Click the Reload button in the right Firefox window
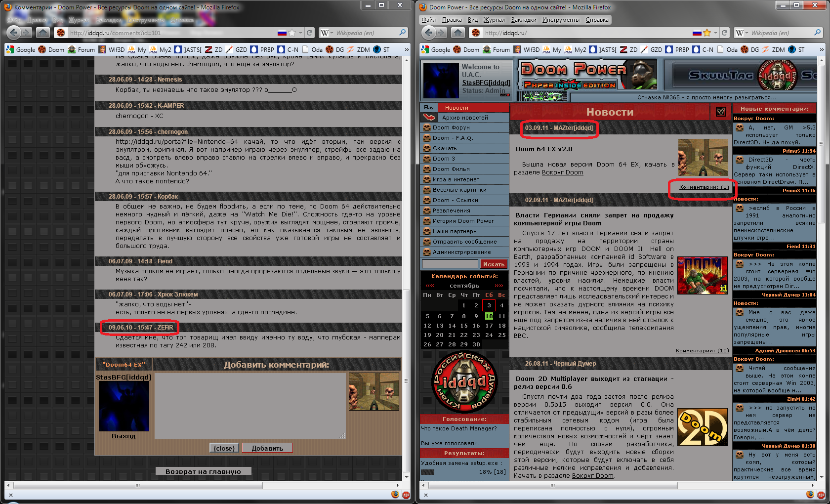Screen dimensions: 830x504 (724, 33)
